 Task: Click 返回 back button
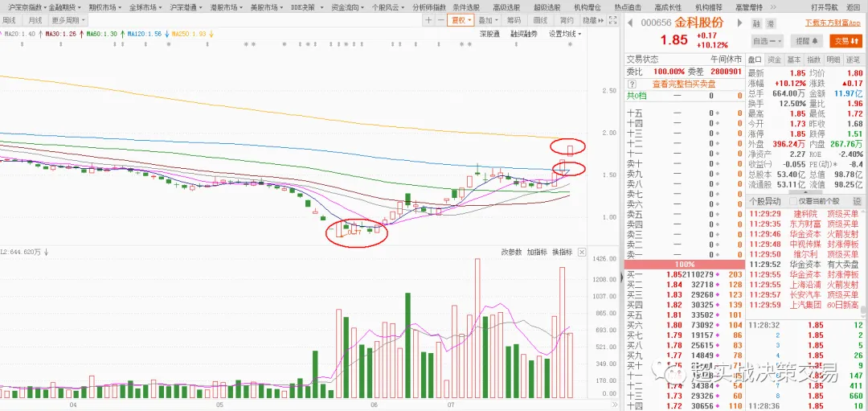coord(853,7)
